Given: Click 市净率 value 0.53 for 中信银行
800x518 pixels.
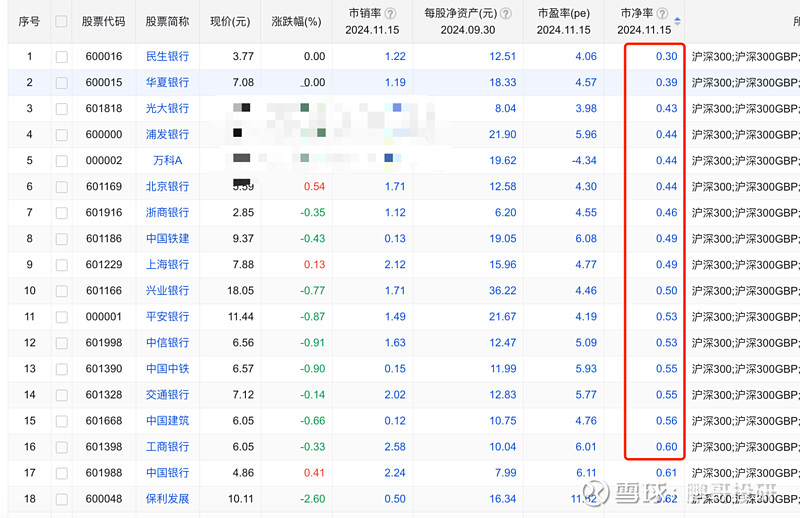Looking at the screenshot, I should [666, 342].
